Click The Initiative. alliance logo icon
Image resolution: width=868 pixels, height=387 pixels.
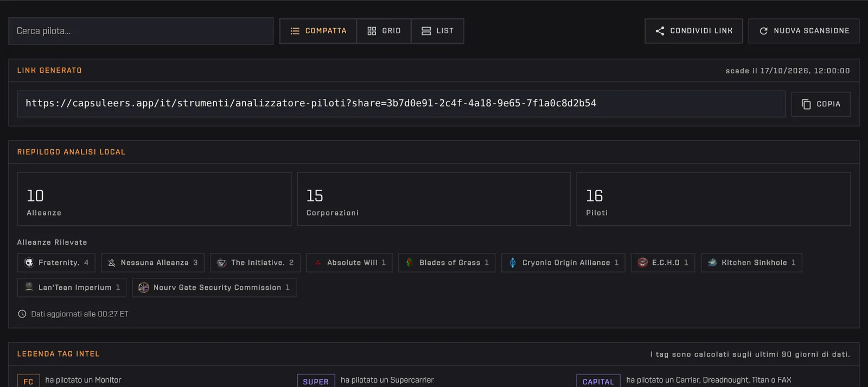(x=222, y=263)
